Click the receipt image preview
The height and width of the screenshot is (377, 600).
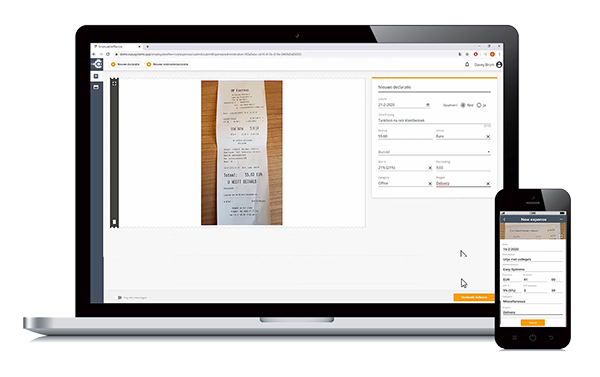pos(242,153)
